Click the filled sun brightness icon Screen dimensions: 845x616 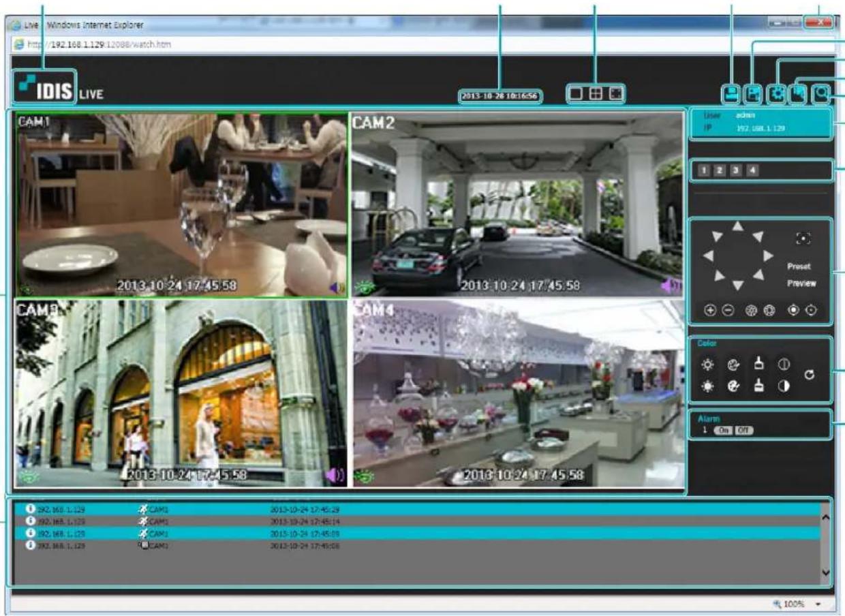(707, 386)
